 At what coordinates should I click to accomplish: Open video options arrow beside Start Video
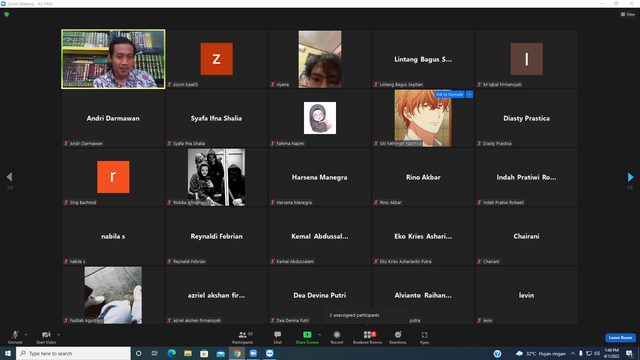click(x=58, y=335)
